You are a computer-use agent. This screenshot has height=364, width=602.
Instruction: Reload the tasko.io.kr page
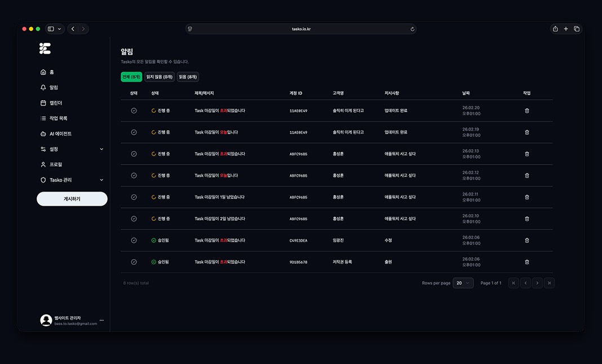tap(413, 29)
